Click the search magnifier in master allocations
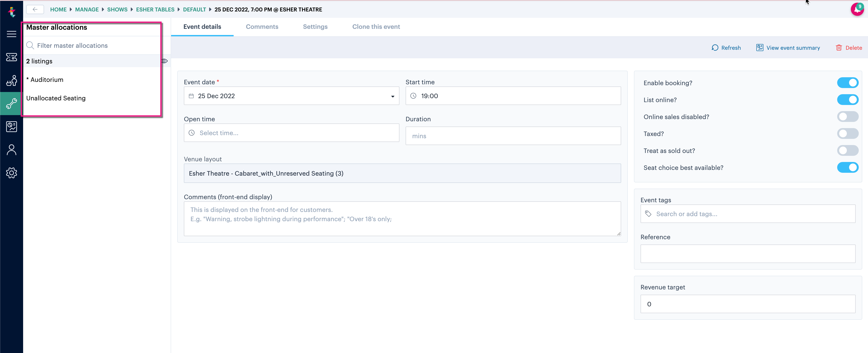 (x=30, y=46)
